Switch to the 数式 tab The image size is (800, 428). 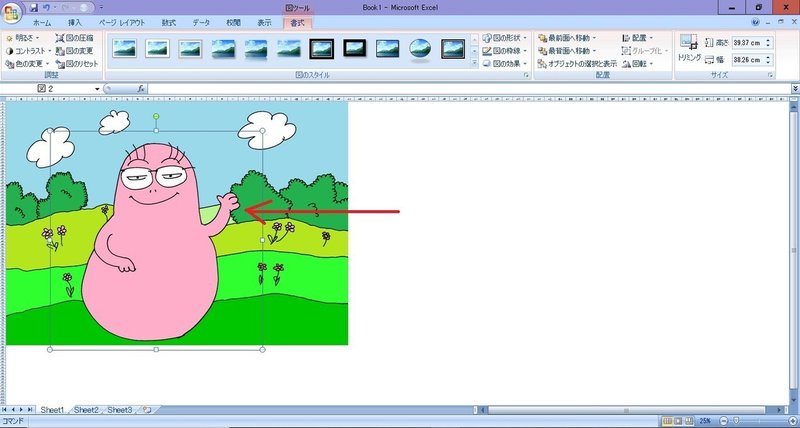[169, 23]
